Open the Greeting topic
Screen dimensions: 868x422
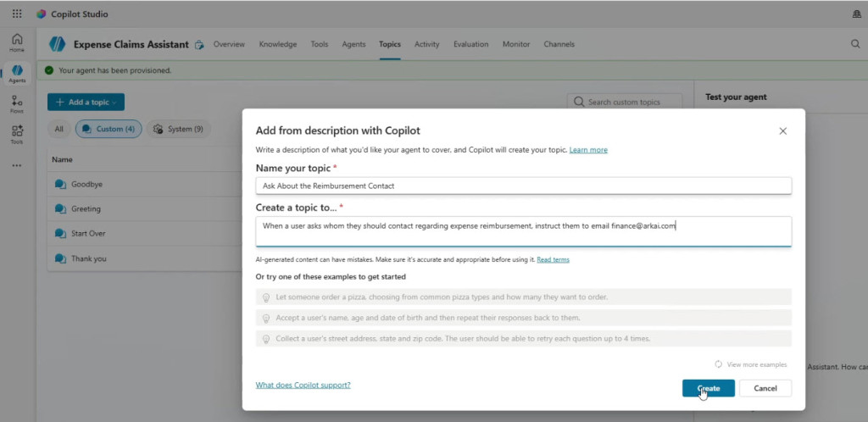[x=86, y=209]
